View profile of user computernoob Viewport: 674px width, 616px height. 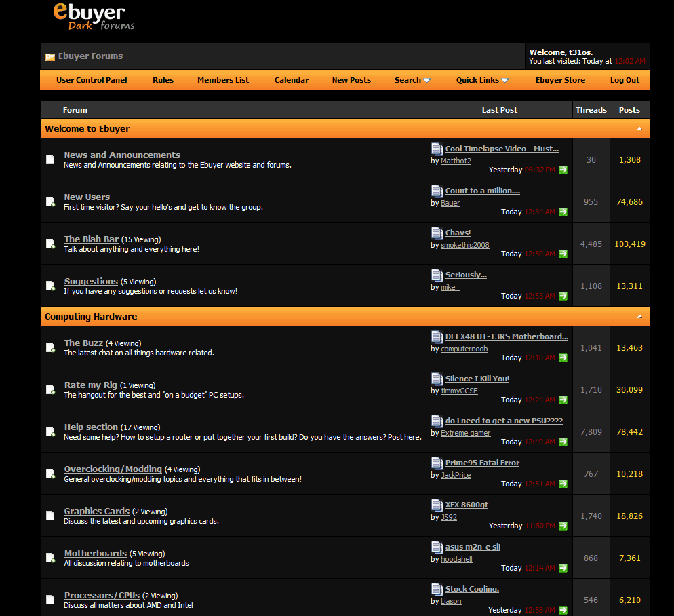coord(464,349)
